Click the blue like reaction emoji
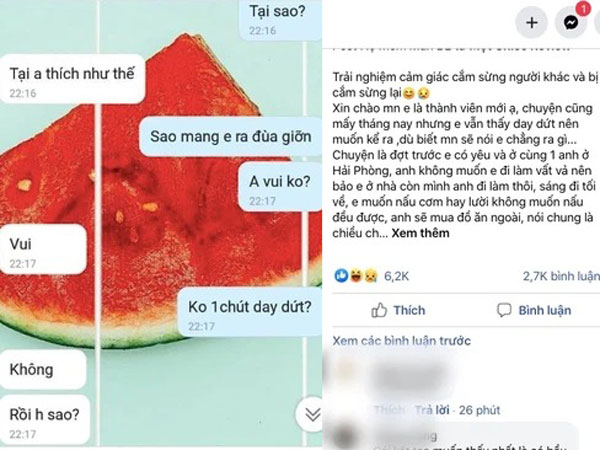The height and width of the screenshot is (450, 600). point(341,276)
